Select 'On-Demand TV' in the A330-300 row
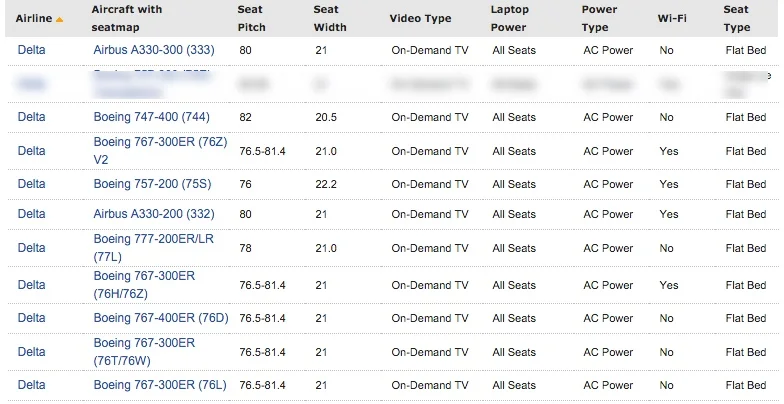 click(x=430, y=50)
